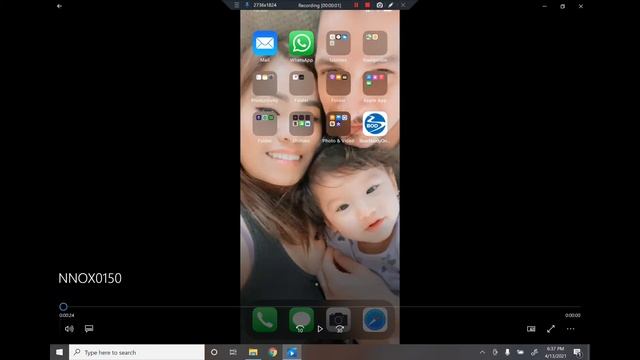
Task: Open WhatsApp on the phone screen
Action: [x=301, y=43]
